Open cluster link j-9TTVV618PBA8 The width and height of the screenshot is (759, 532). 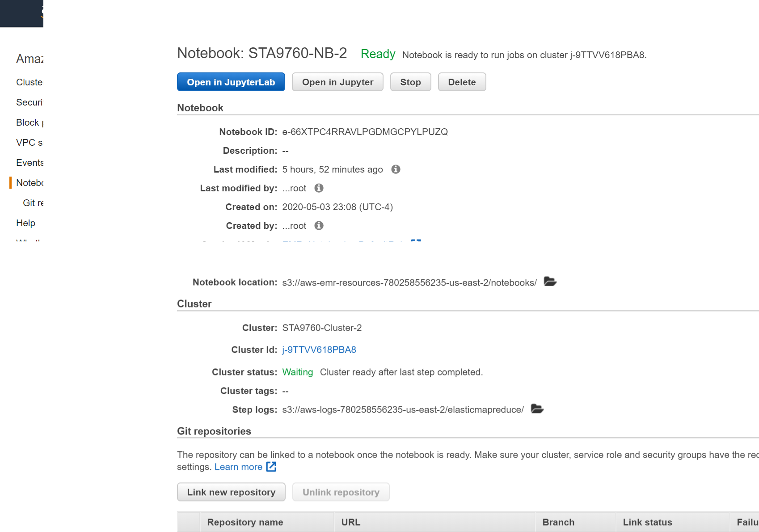319,350
